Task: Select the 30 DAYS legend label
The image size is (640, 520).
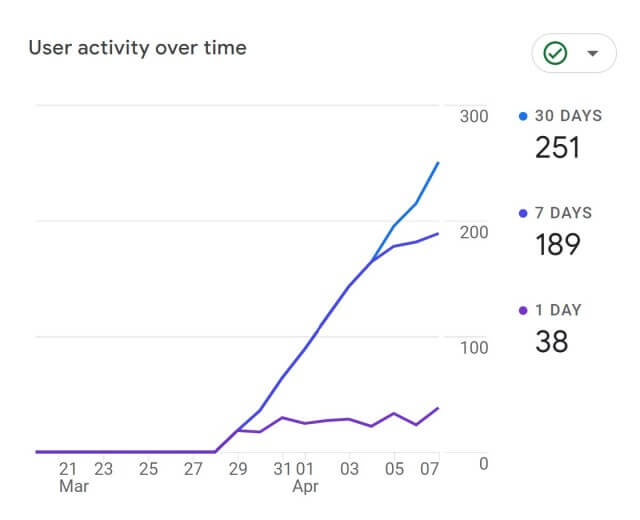Action: point(569,116)
